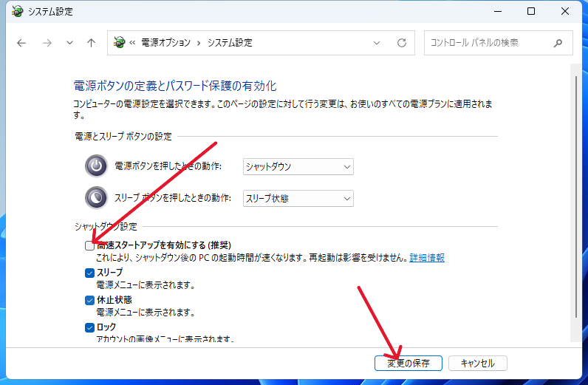
Task: Click the up one level arrow
Action: point(91,43)
